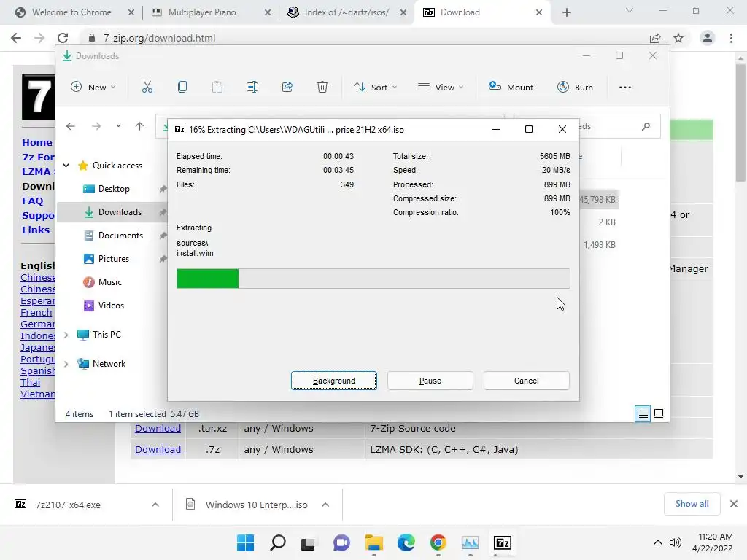This screenshot has width=747, height=560.
Task: Reload the 7-zip.org page
Action: point(63,38)
